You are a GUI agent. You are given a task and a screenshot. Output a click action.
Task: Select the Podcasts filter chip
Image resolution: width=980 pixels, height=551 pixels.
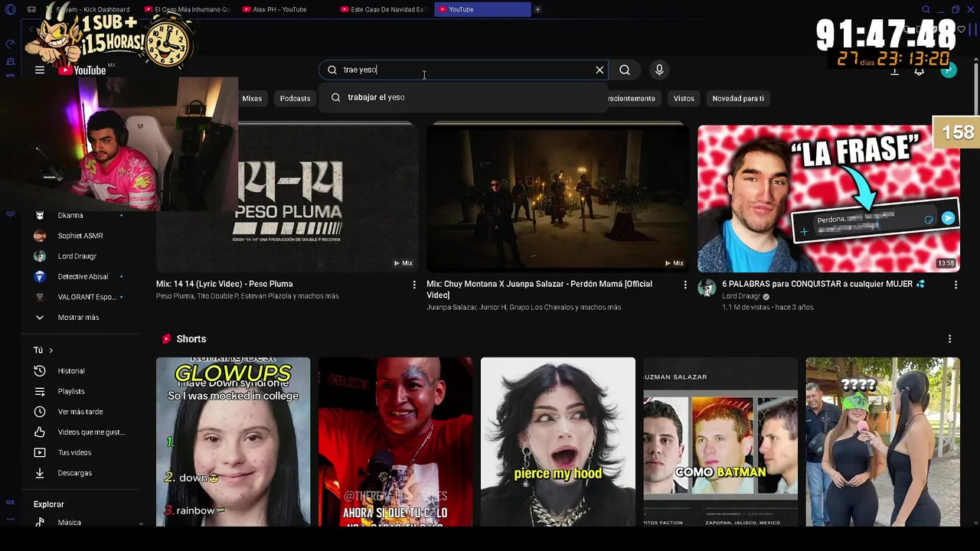click(295, 98)
